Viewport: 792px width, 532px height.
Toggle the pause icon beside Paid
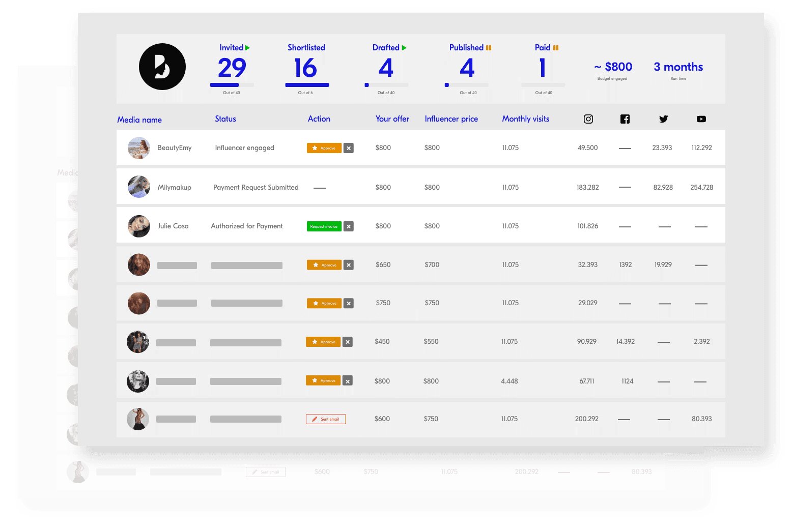(556, 48)
